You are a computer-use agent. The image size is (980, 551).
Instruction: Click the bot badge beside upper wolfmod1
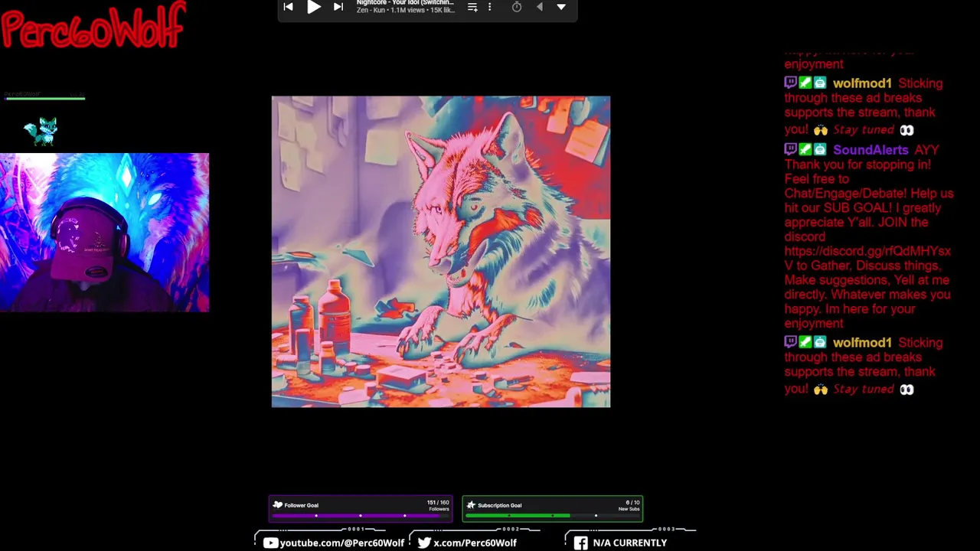tap(820, 83)
